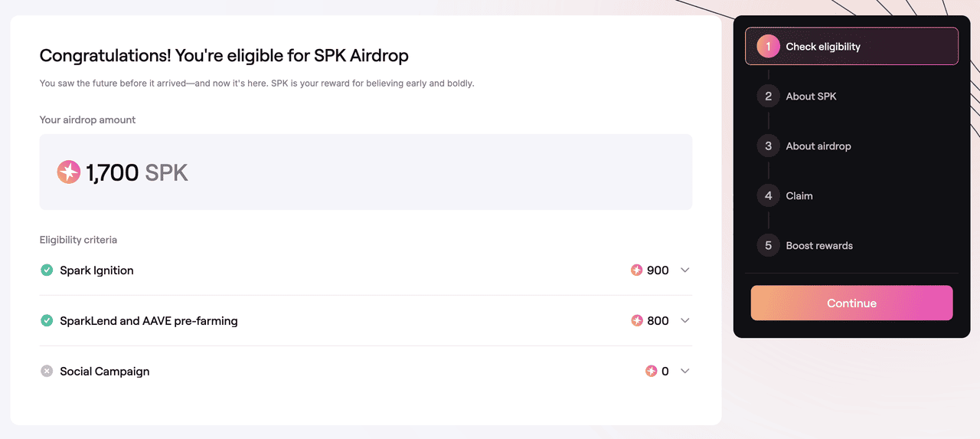
Task: Jump to the Claim step label
Action: click(x=799, y=196)
